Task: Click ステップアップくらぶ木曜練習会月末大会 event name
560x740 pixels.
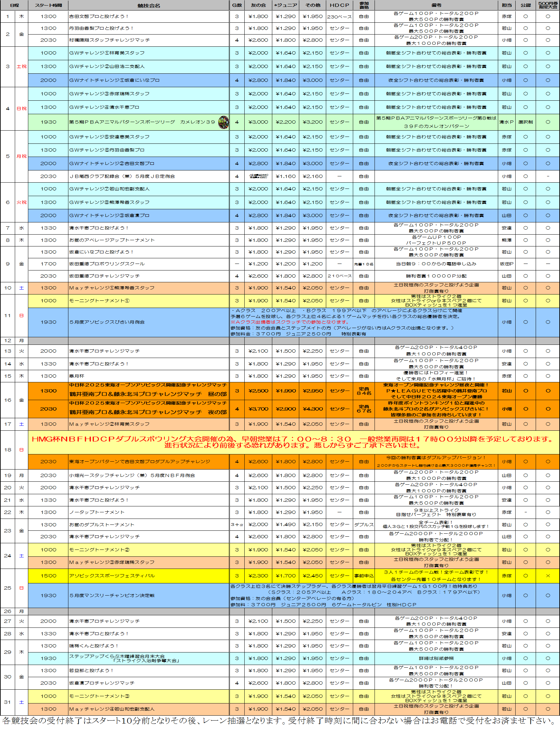Action: (124, 658)
